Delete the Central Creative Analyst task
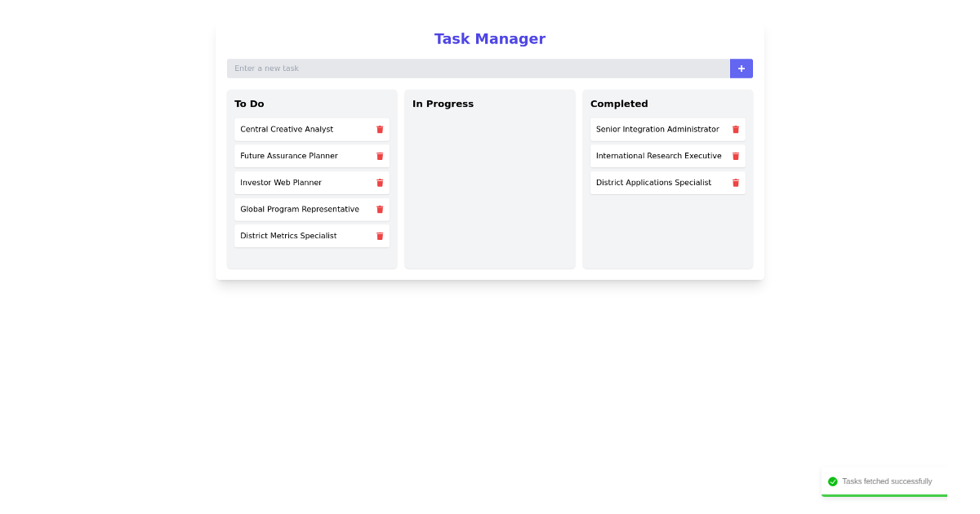980x514 pixels. [380, 129]
